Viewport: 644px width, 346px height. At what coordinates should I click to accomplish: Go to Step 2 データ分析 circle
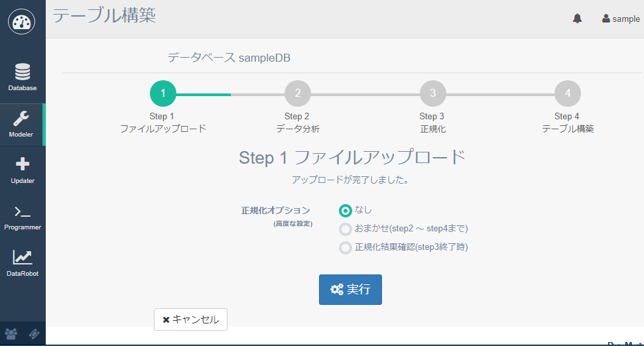coord(298,93)
